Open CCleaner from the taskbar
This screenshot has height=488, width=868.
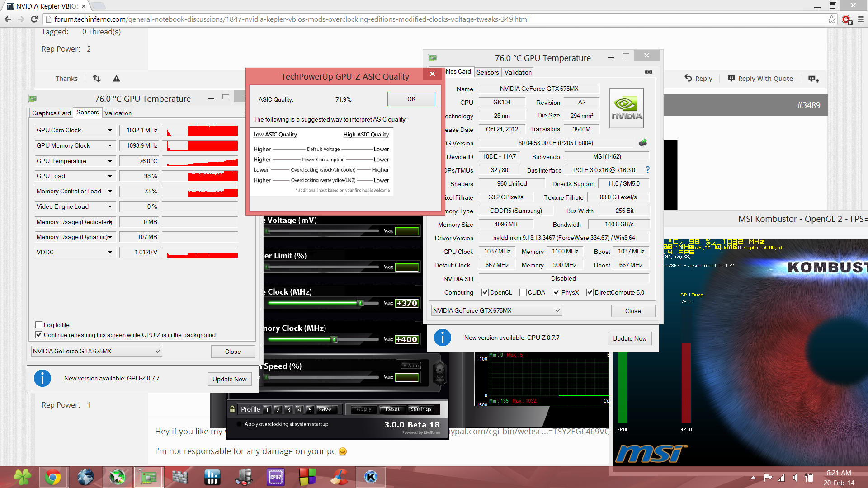(339, 477)
